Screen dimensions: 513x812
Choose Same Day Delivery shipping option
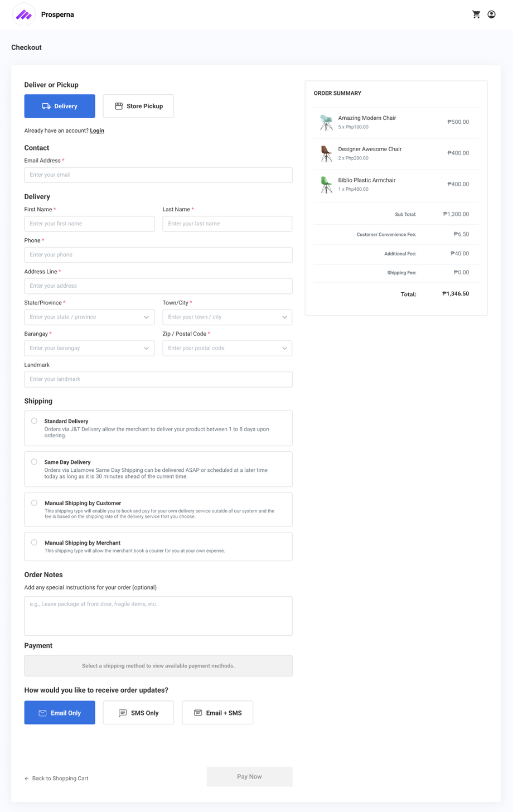(x=34, y=462)
